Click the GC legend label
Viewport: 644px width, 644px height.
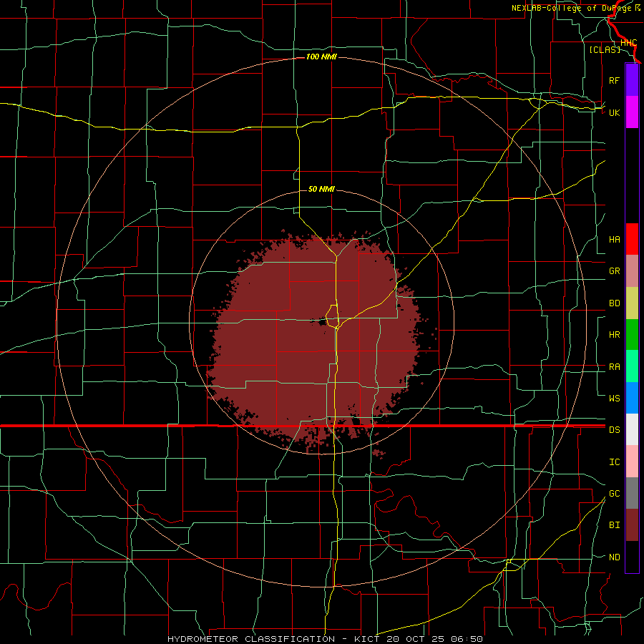click(614, 494)
